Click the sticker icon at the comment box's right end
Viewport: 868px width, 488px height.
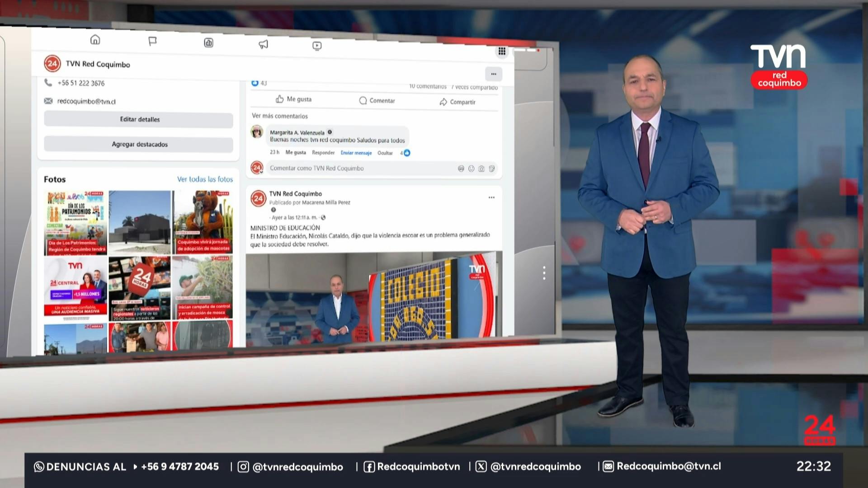(492, 169)
